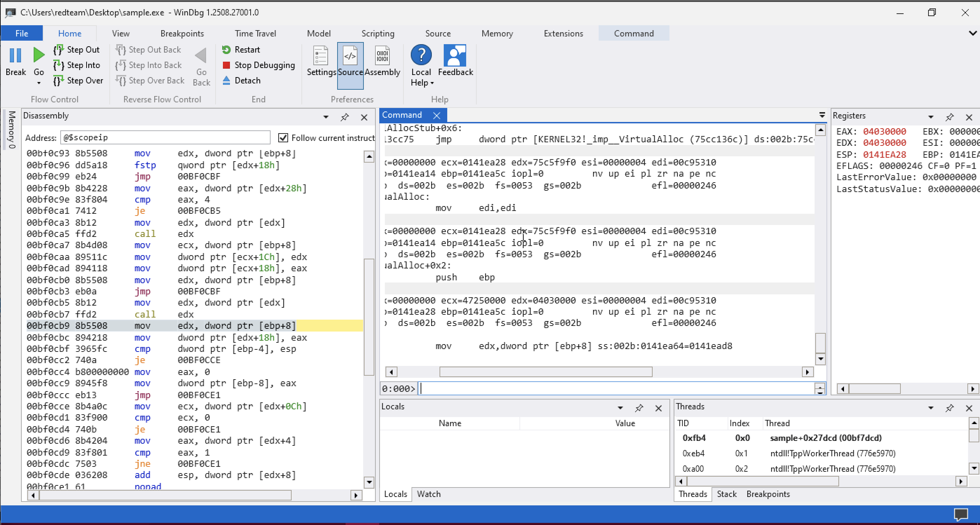The height and width of the screenshot is (525, 980).
Task: Switch preference to Source mode
Action: (350, 65)
